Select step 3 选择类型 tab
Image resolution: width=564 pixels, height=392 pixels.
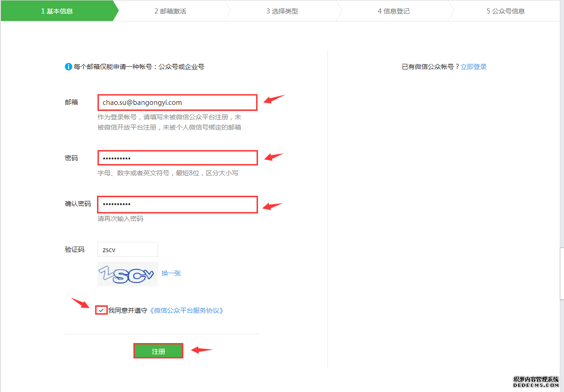282,11
